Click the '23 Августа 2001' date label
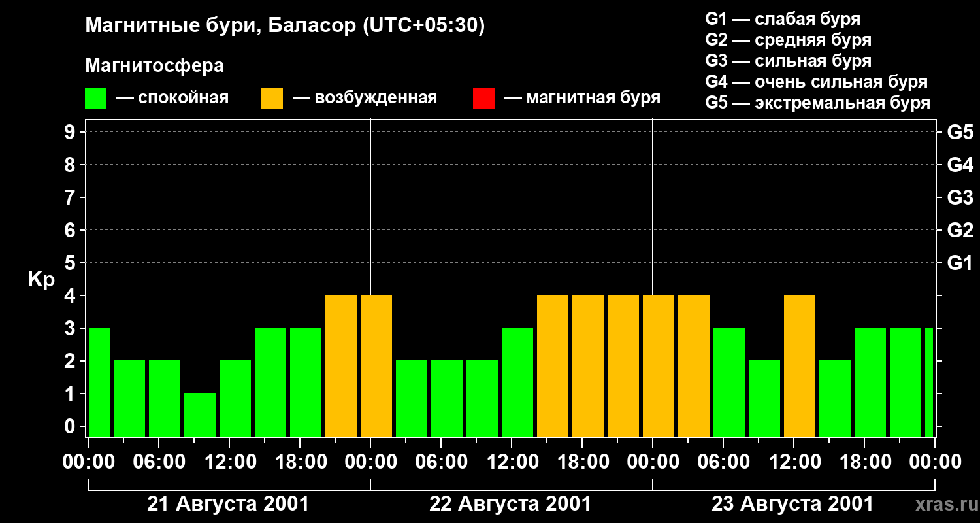 [x=792, y=504]
